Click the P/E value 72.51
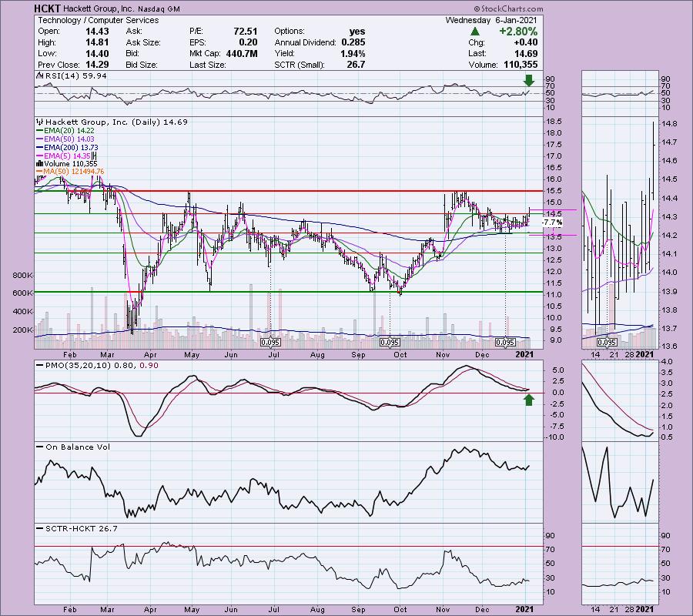Viewport: 693px width, 616px height. (x=246, y=32)
